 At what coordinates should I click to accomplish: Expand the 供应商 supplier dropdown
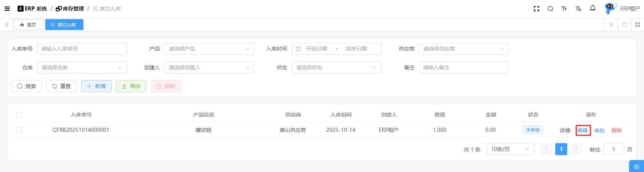click(x=464, y=49)
